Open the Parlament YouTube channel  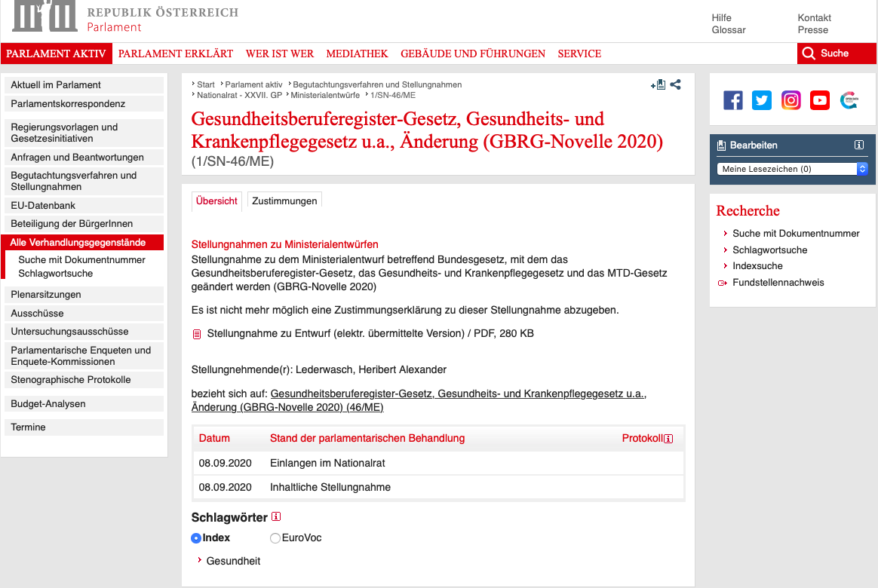819,100
